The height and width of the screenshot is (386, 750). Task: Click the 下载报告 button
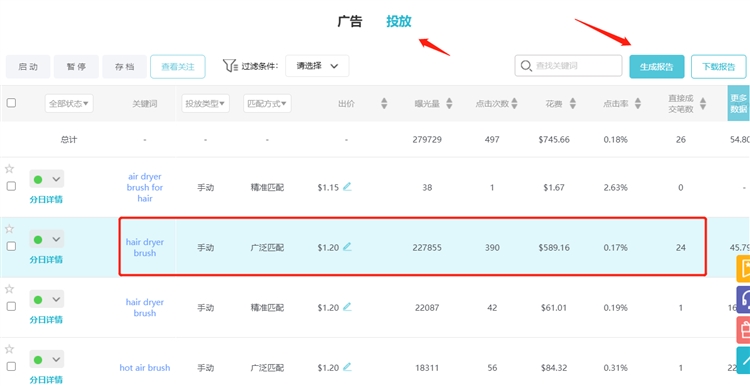[x=718, y=66]
